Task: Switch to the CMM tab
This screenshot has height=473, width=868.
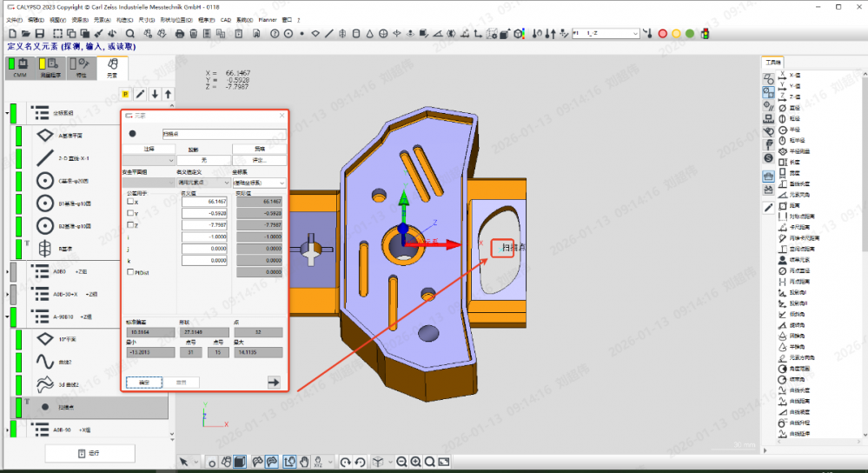Action: point(19,69)
